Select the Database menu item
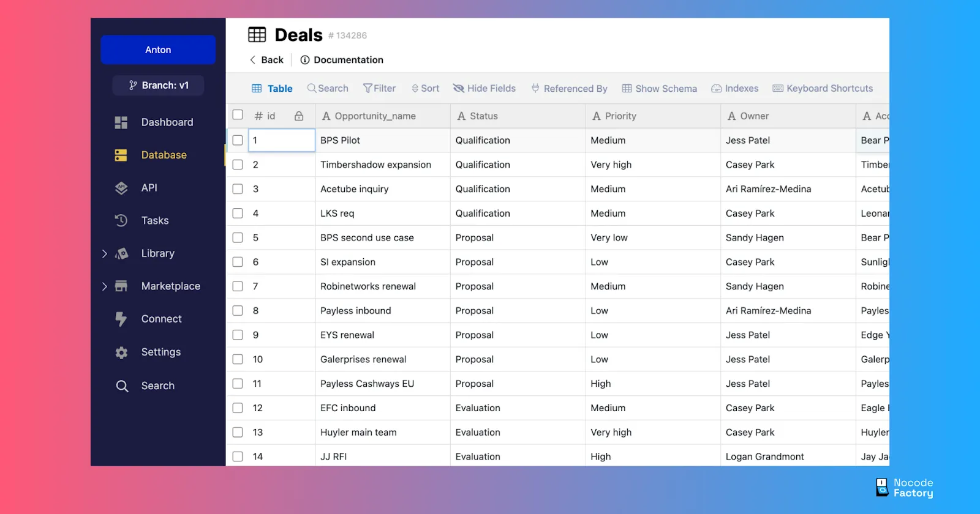 point(164,155)
